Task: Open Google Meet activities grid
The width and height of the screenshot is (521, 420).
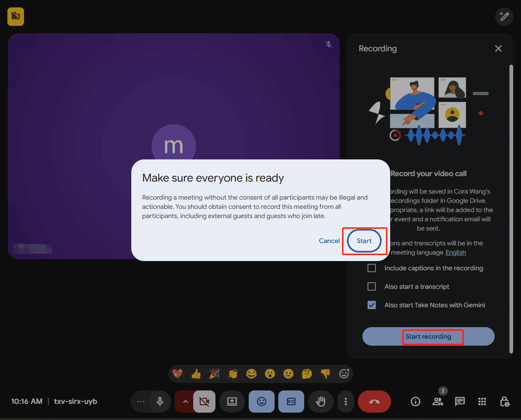Action: point(482,402)
